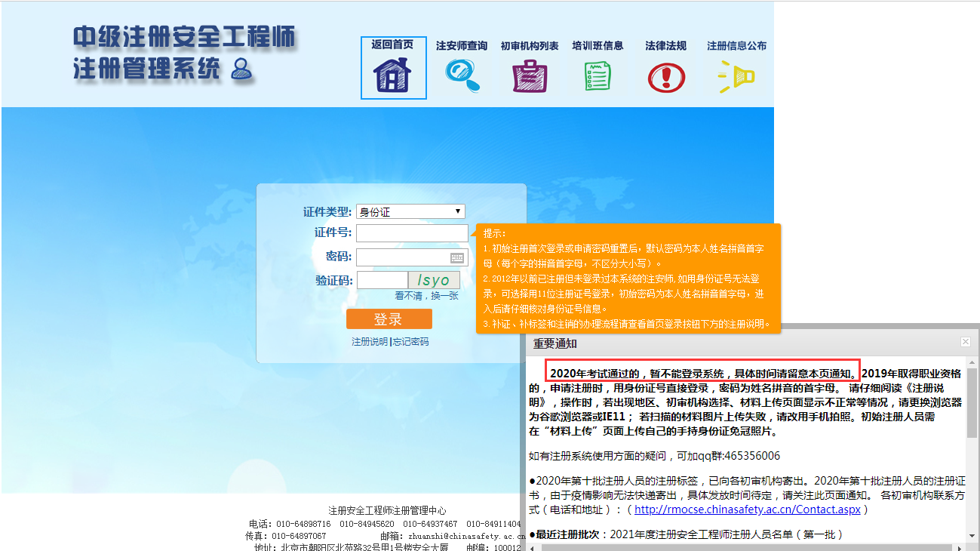This screenshot has height=551, width=980.
Task: Open the 注册说明 link
Action: [x=370, y=342]
